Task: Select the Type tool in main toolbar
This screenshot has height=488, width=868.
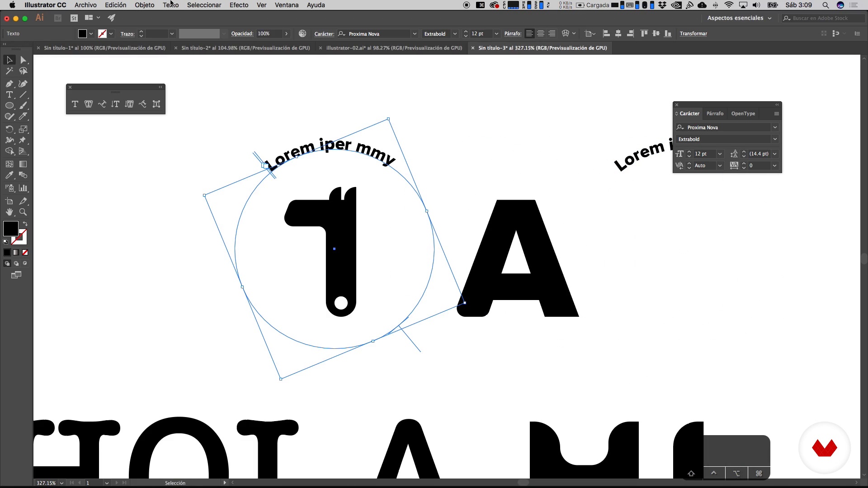Action: [x=9, y=95]
